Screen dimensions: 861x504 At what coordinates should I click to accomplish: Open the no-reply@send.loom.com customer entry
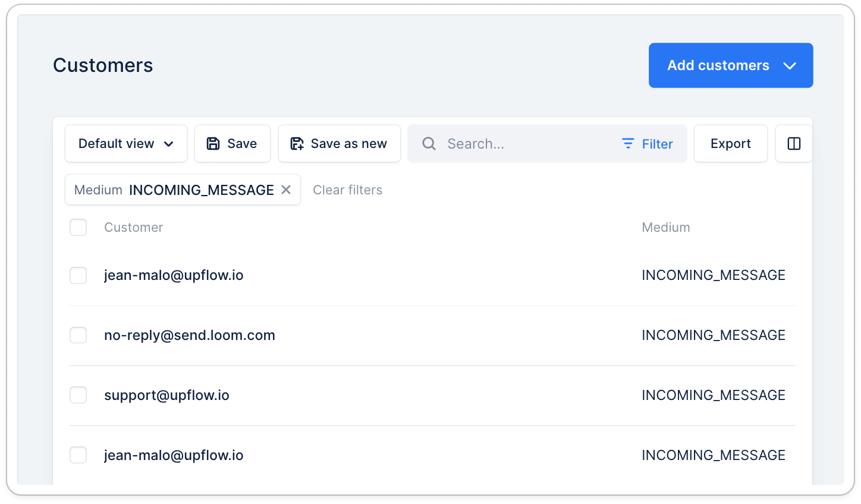click(189, 335)
